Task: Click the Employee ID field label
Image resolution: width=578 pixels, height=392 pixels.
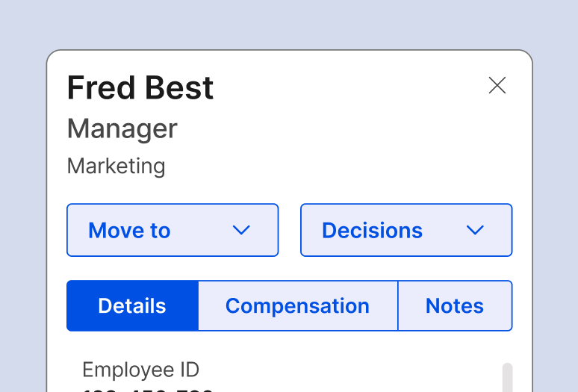Action: (x=141, y=370)
